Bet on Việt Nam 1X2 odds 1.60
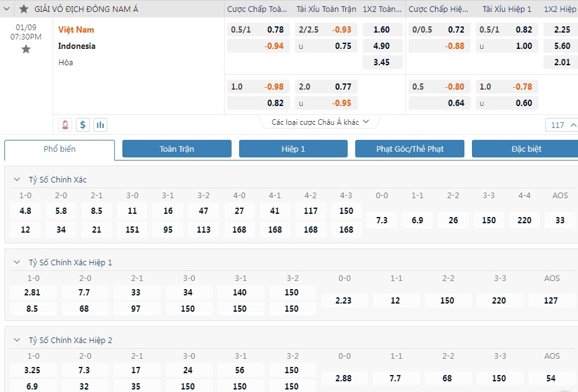The width and height of the screenshot is (578, 392). (382, 29)
